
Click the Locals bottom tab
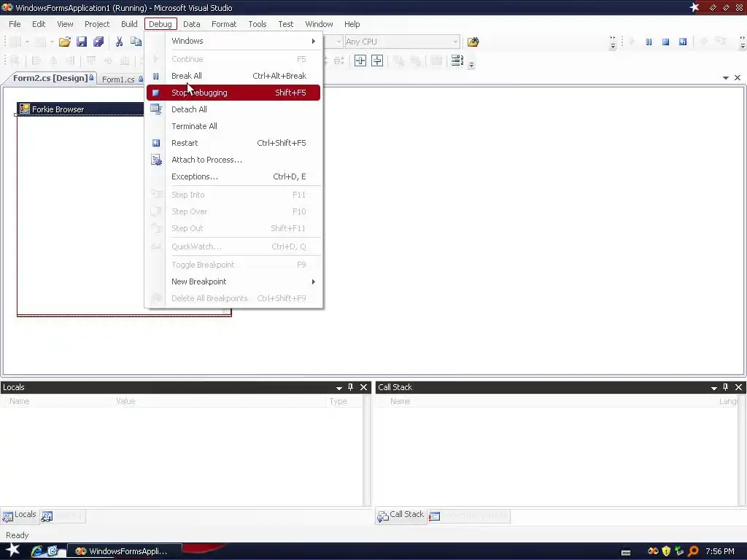[x=20, y=516]
